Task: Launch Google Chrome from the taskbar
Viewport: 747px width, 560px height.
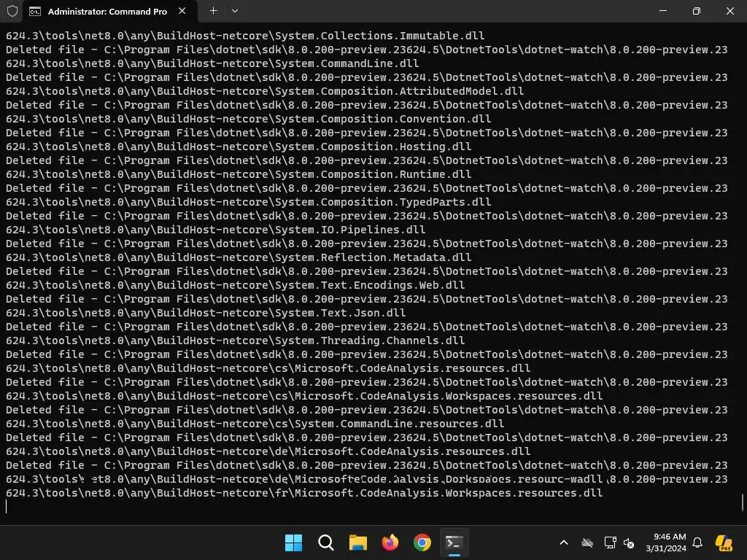Action: pos(422,542)
